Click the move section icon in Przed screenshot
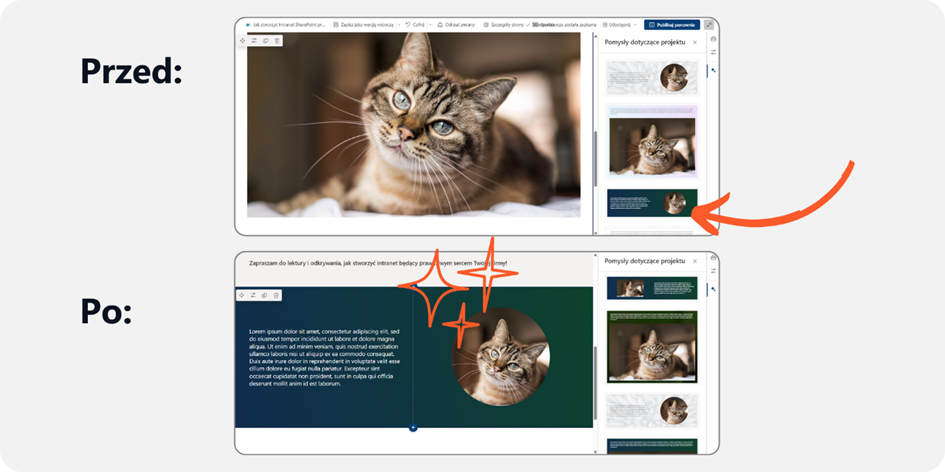This screenshot has height=472, width=945. click(242, 40)
